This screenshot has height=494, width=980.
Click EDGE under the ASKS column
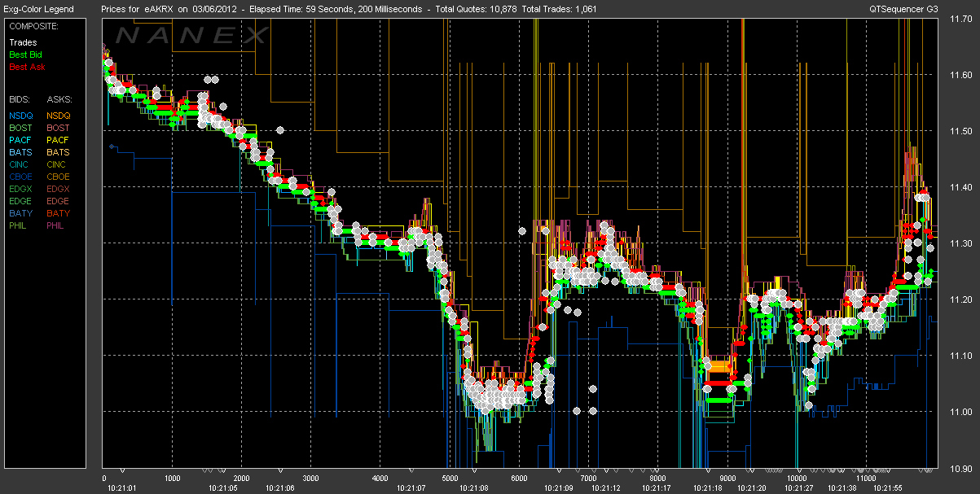click(59, 201)
